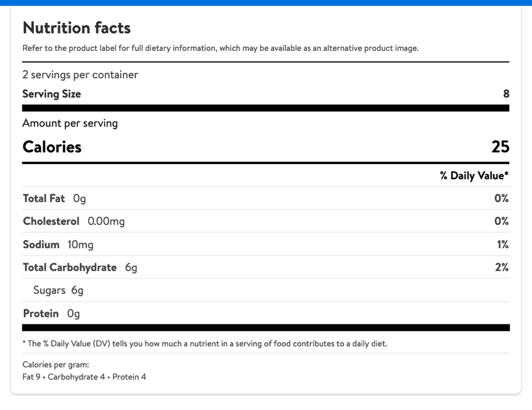Click the Daily Value footnote text
This screenshot has width=532, height=410.
coord(205,344)
